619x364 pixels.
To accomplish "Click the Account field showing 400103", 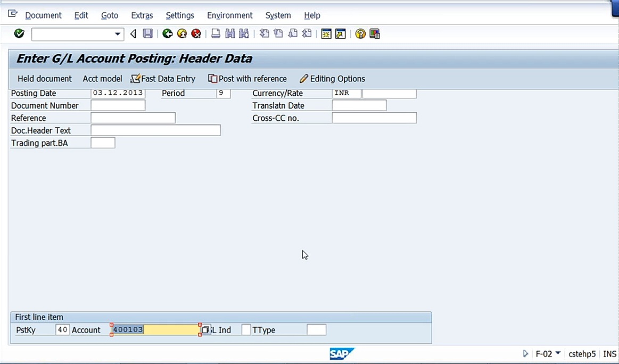I will (155, 329).
